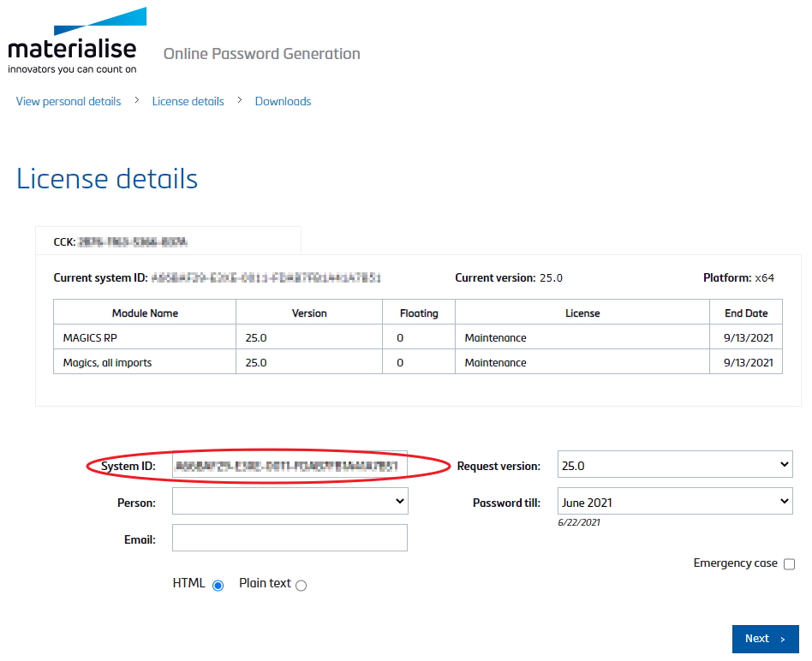Enable the Emergency case checkbox
Screen dimensions: 812x661
coord(789,563)
